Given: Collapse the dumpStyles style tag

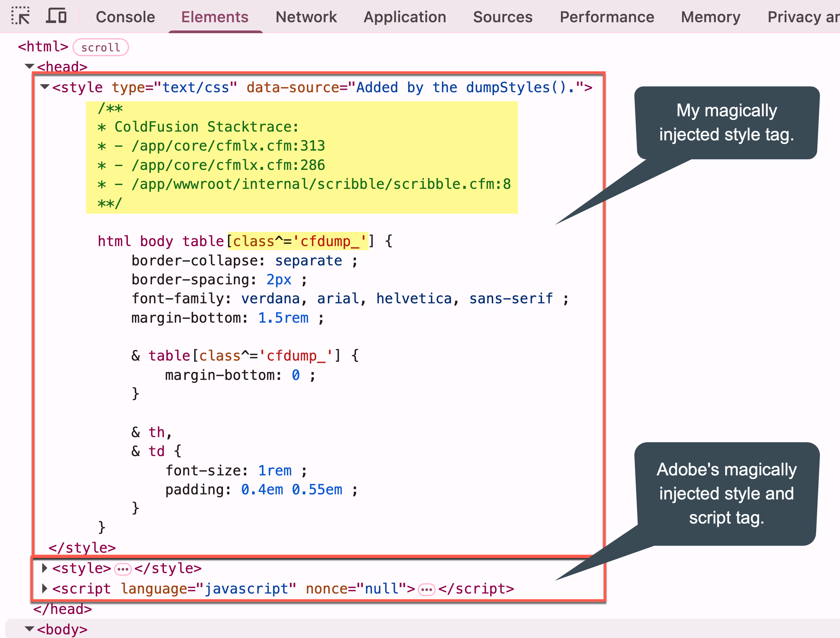Looking at the screenshot, I should (44, 87).
